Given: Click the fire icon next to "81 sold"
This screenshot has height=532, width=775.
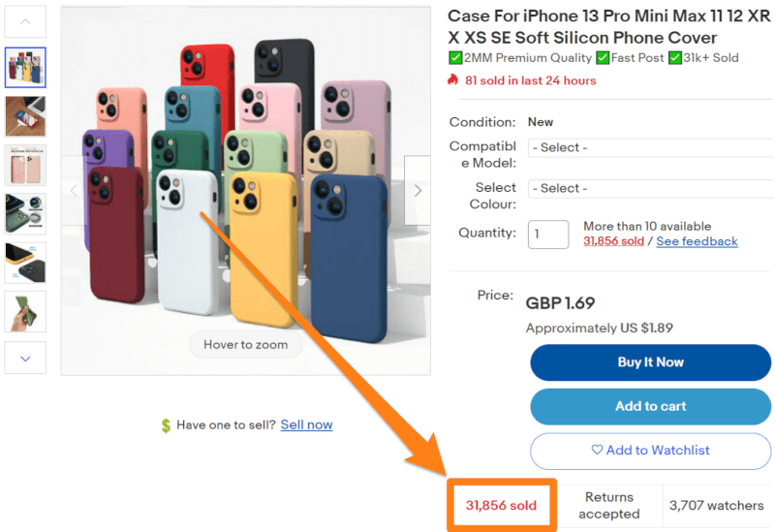Looking at the screenshot, I should coord(452,80).
